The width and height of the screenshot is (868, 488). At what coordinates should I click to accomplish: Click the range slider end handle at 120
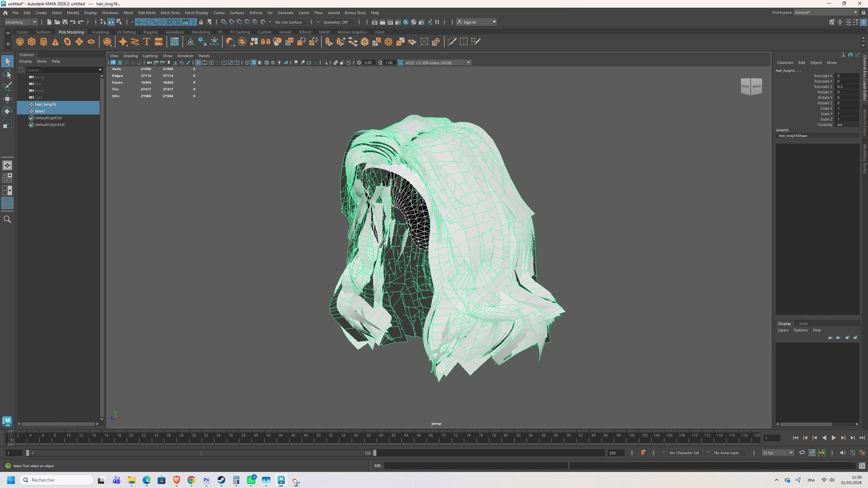pos(374,453)
